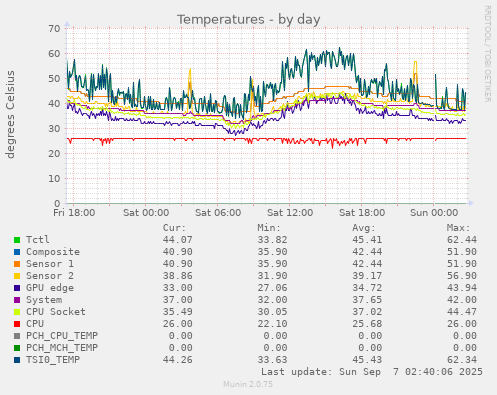The height and width of the screenshot is (395, 497).
Task: Select the PCH_MCH_TEMP legend label
Action: (x=62, y=348)
